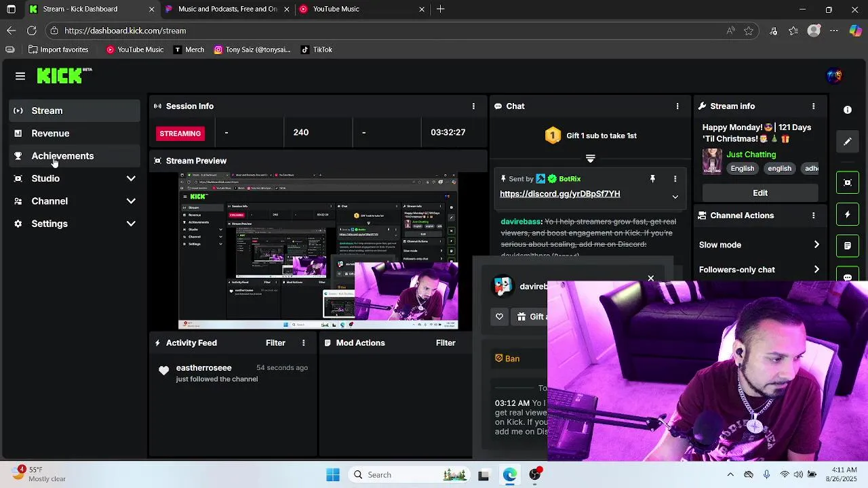This screenshot has width=868, height=488.
Task: Expand the Studio sidebar section
Action: pos(75,178)
